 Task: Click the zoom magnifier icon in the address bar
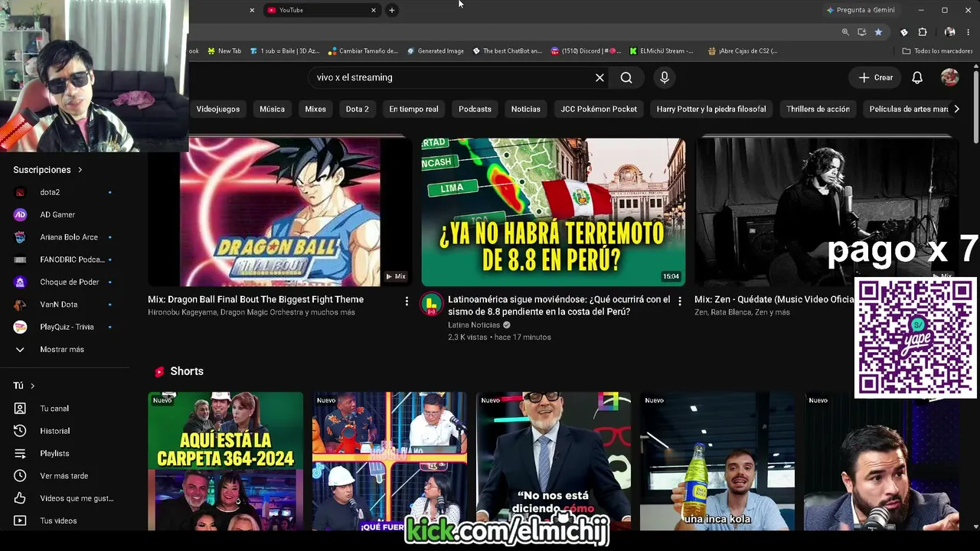[x=845, y=32]
